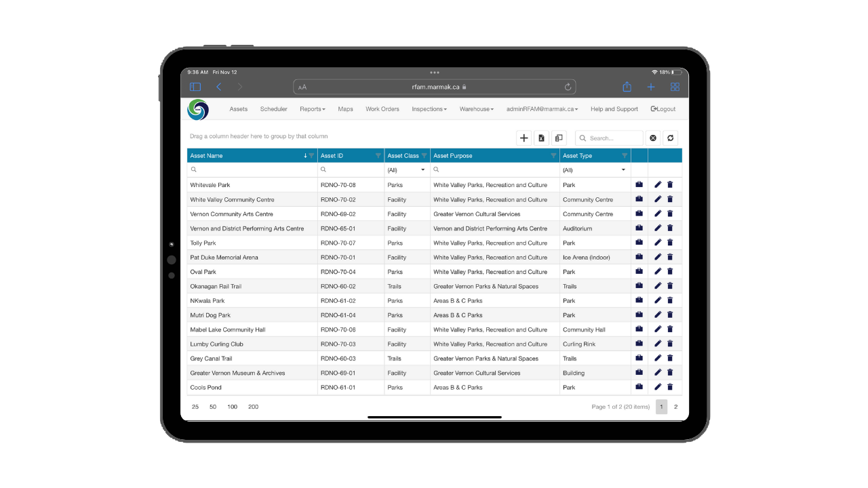Clear the search with the circled X icon
This screenshot has width=868, height=488.
(x=652, y=138)
